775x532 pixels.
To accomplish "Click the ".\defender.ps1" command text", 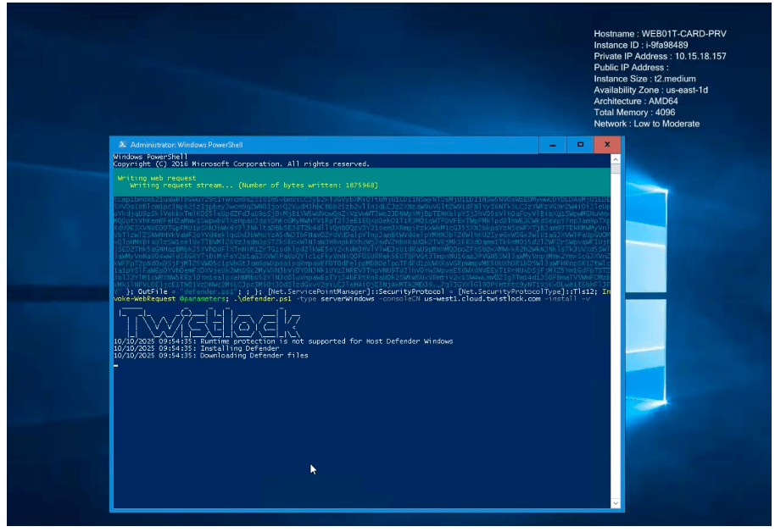I will tap(263, 299).
